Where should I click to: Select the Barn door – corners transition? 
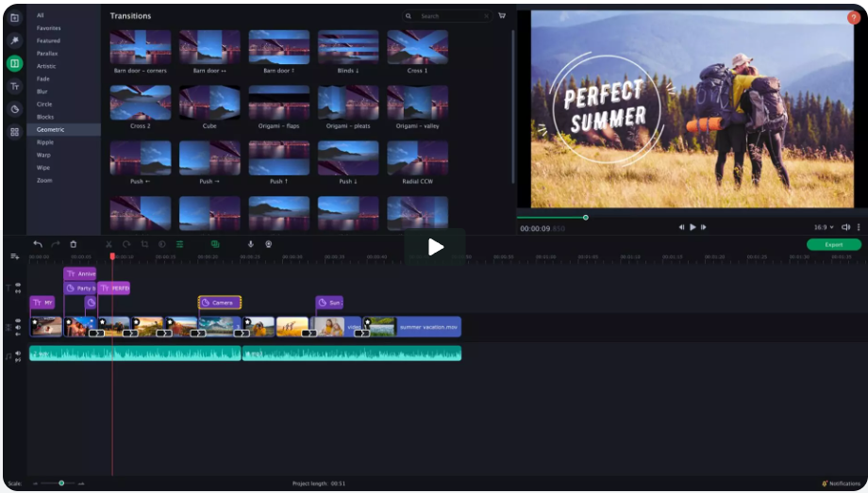pyautogui.click(x=140, y=47)
